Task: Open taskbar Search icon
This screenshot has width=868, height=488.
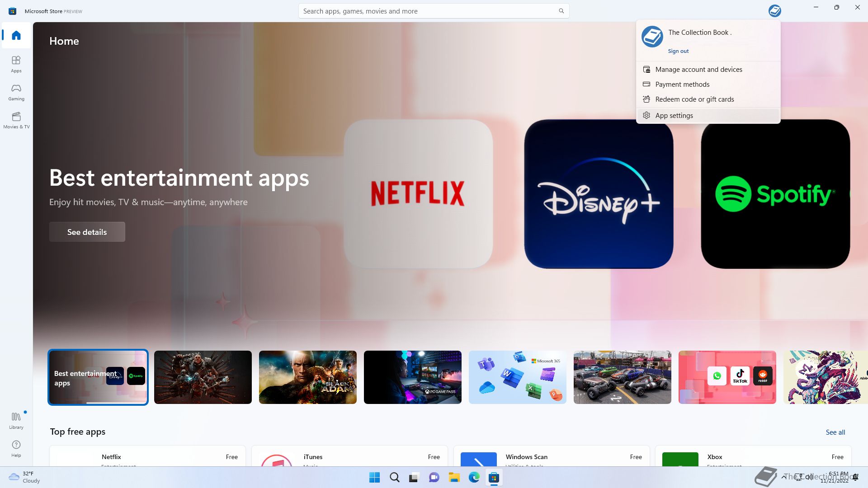Action: click(394, 478)
